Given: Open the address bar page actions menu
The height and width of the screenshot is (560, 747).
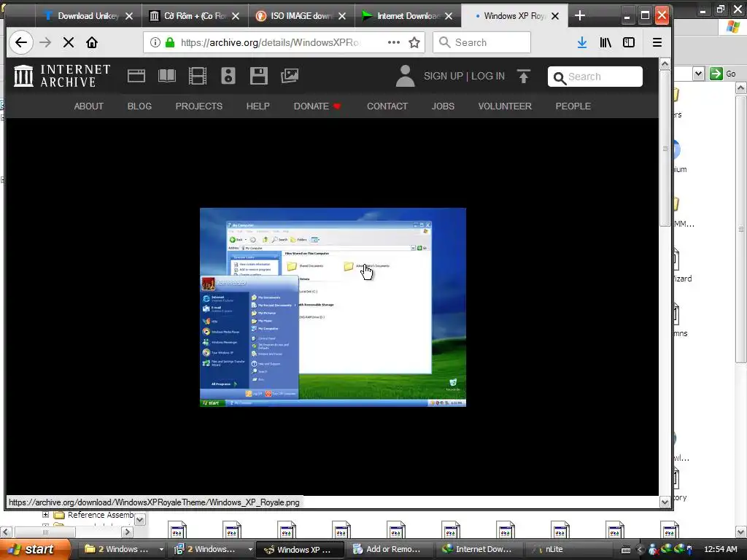Looking at the screenshot, I should (393, 42).
